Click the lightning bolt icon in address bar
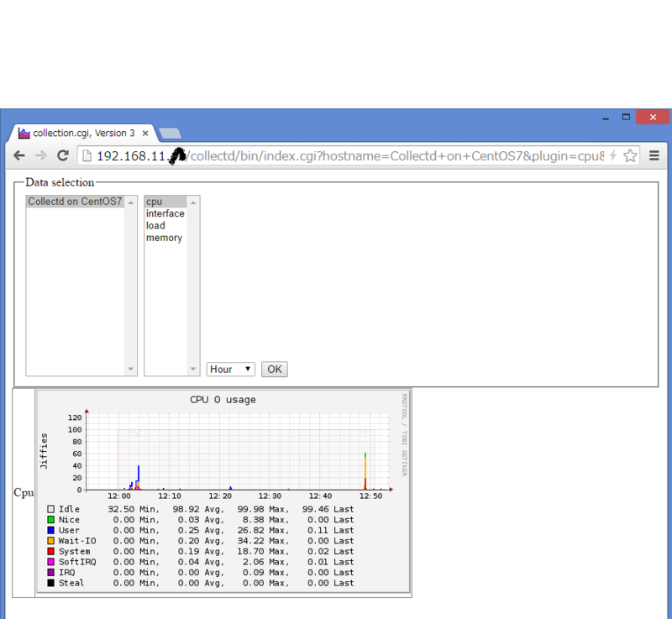Viewport: 672px width, 619px height. (613, 155)
